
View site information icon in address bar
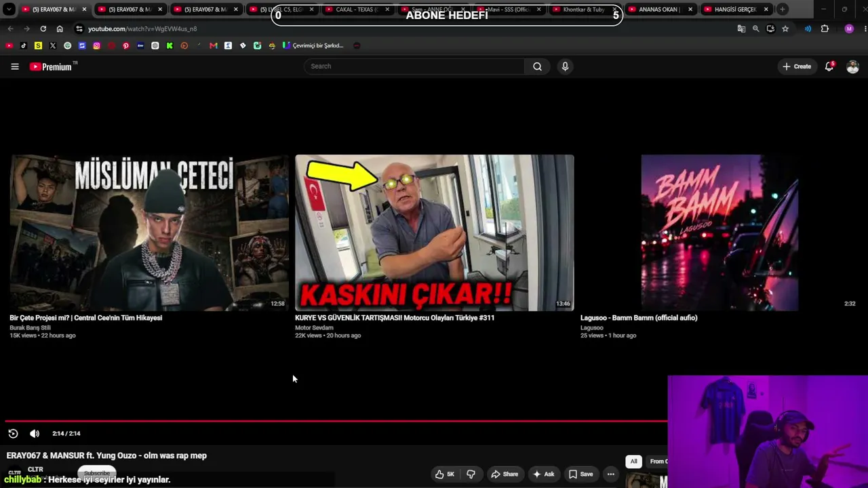point(79,29)
